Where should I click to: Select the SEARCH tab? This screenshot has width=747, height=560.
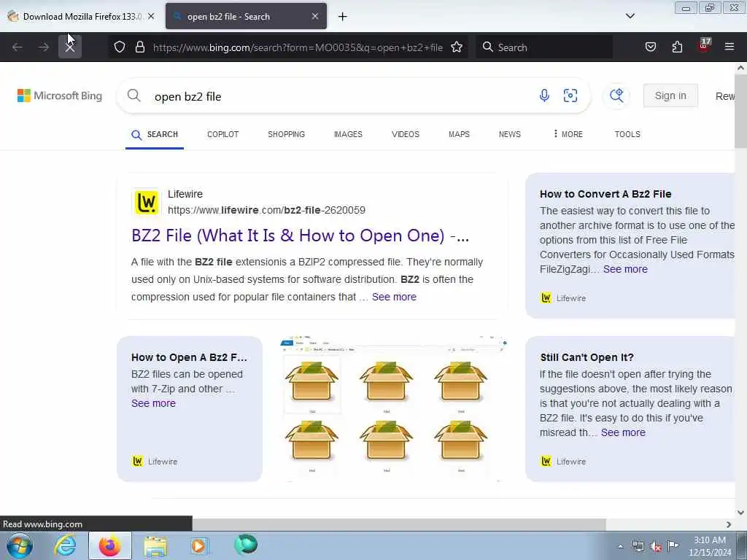click(x=155, y=134)
